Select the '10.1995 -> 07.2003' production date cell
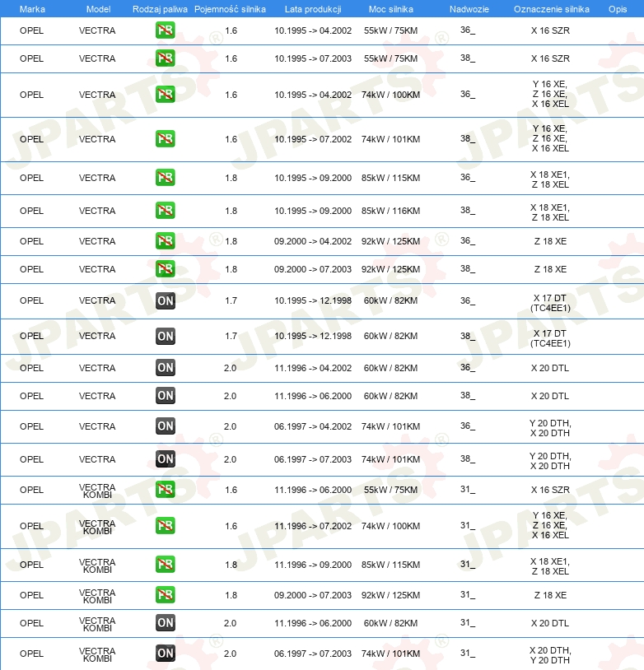This screenshot has height=670, width=644. tap(313, 58)
